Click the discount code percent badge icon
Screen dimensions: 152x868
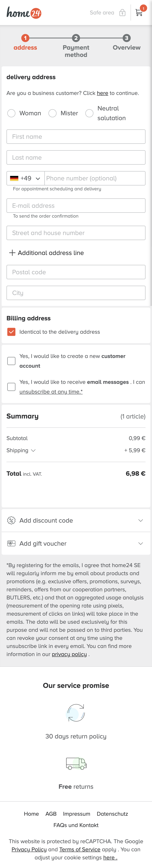pos(11,520)
